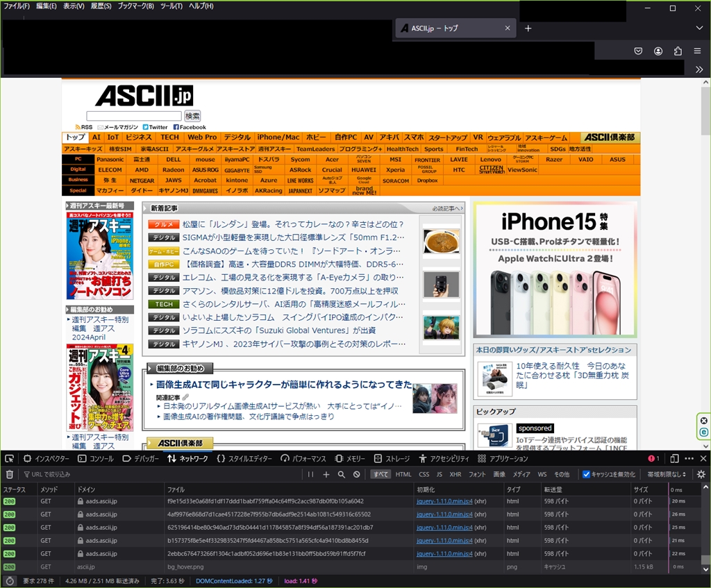Toggle responsive design mode icon
This screenshot has height=588, width=711.
(674, 459)
